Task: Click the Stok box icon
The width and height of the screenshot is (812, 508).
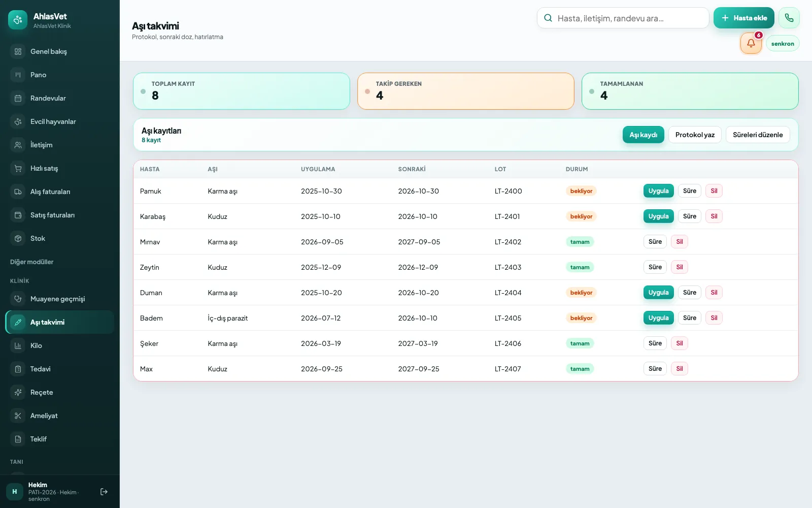Action: (x=18, y=238)
